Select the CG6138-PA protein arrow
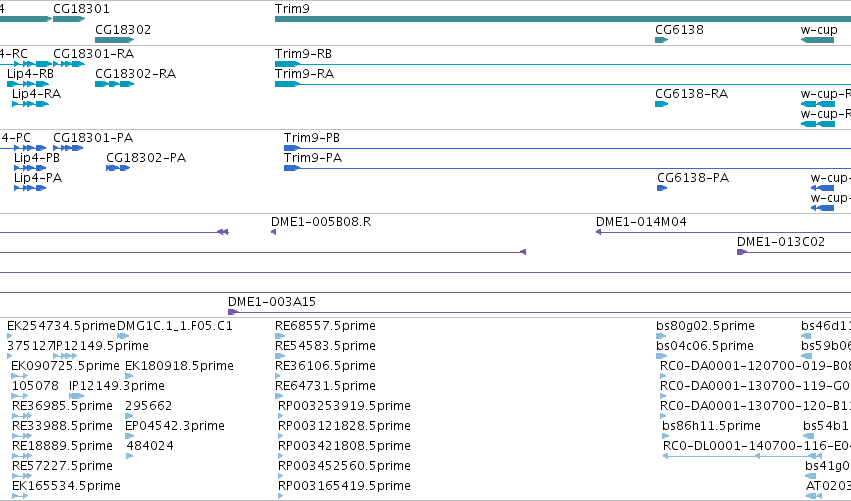This screenshot has width=851, height=501. point(662,188)
